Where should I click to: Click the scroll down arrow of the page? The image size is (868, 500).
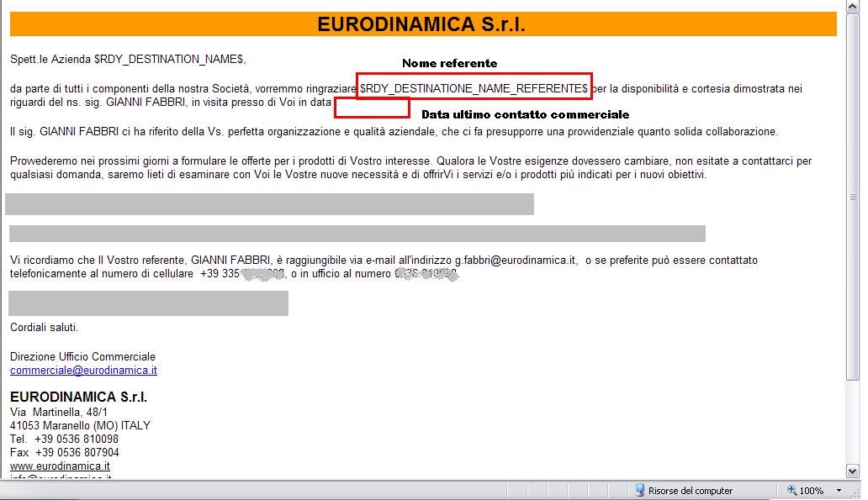coord(853,471)
